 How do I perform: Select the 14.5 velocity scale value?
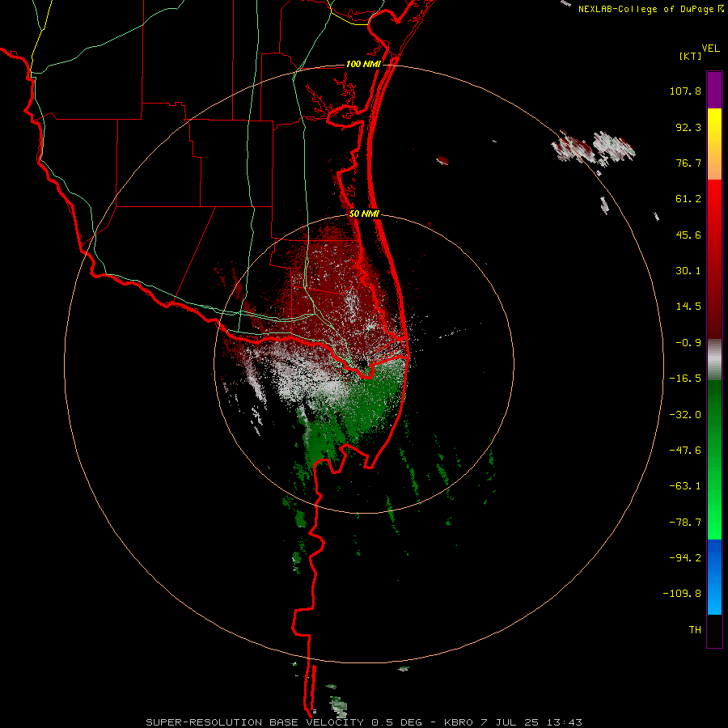[x=688, y=307]
